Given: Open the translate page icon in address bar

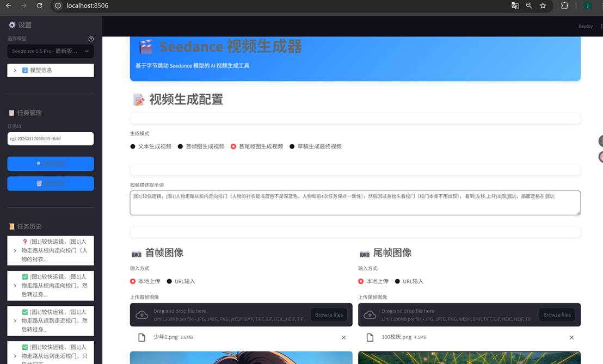Looking at the screenshot, I should click(515, 5).
